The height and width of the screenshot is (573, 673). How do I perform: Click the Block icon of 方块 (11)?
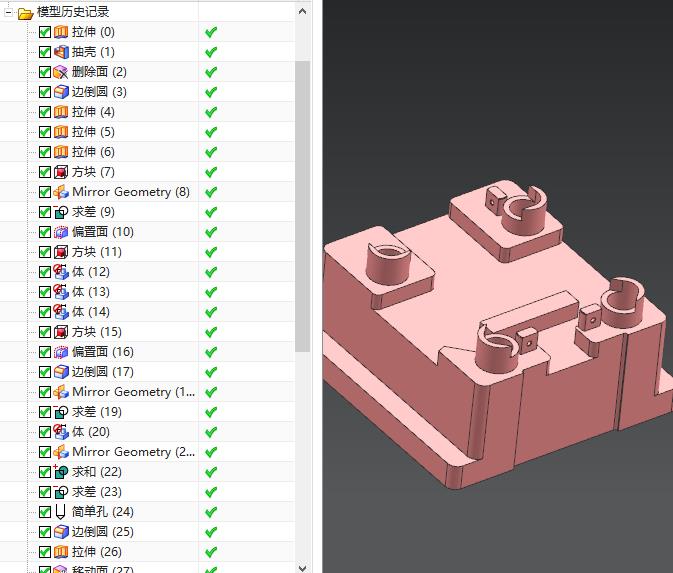pos(61,252)
